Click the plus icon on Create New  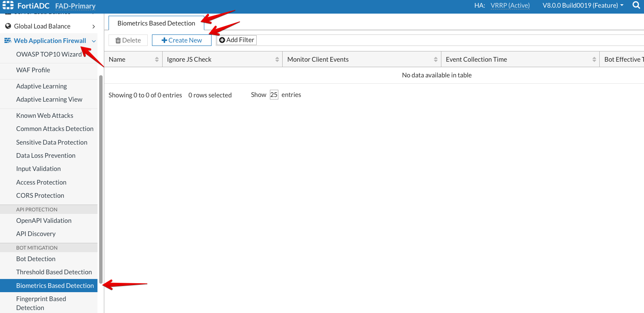click(164, 40)
